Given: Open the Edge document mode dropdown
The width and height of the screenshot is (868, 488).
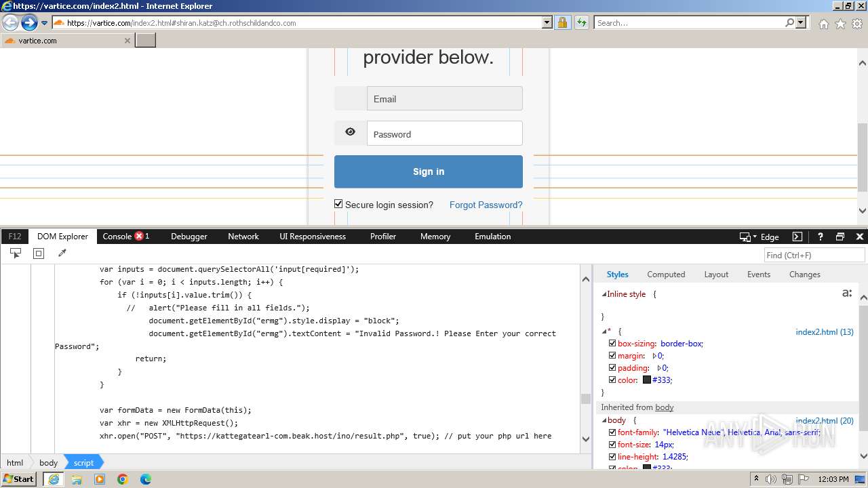Looking at the screenshot, I should pos(759,237).
